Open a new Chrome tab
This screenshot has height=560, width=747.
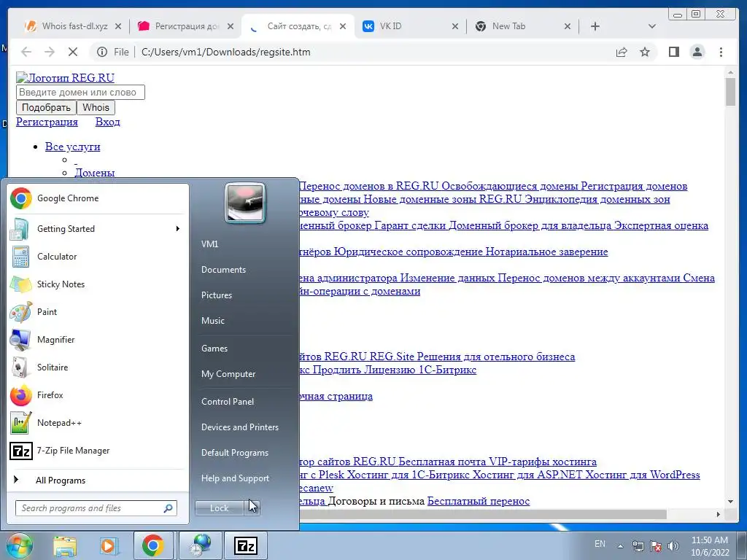pos(595,26)
